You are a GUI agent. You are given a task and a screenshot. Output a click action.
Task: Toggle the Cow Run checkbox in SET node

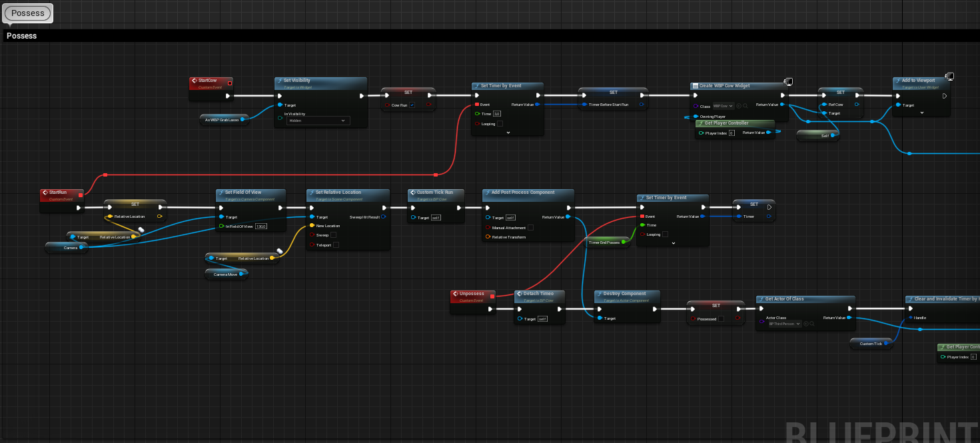point(412,105)
